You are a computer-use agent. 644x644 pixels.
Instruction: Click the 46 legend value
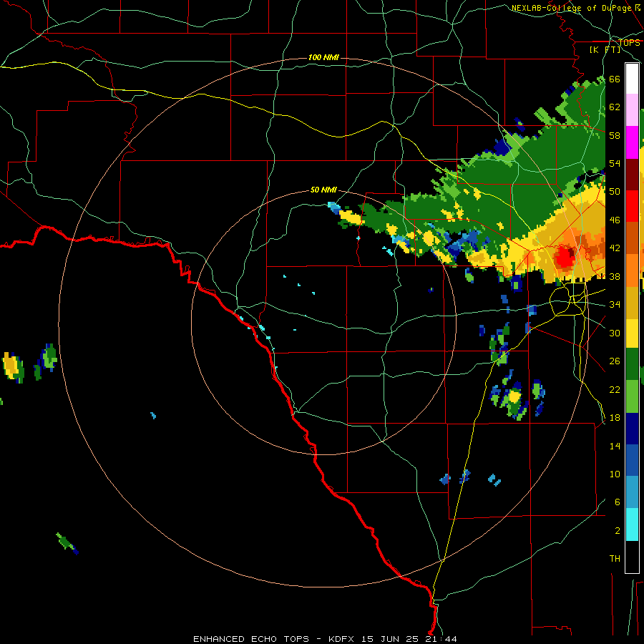(615, 220)
